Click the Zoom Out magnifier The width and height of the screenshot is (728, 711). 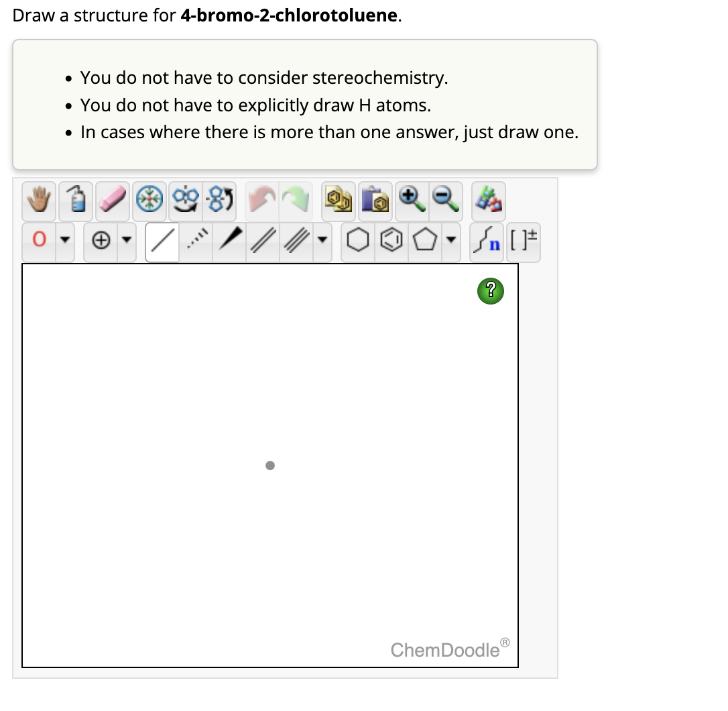click(x=446, y=201)
